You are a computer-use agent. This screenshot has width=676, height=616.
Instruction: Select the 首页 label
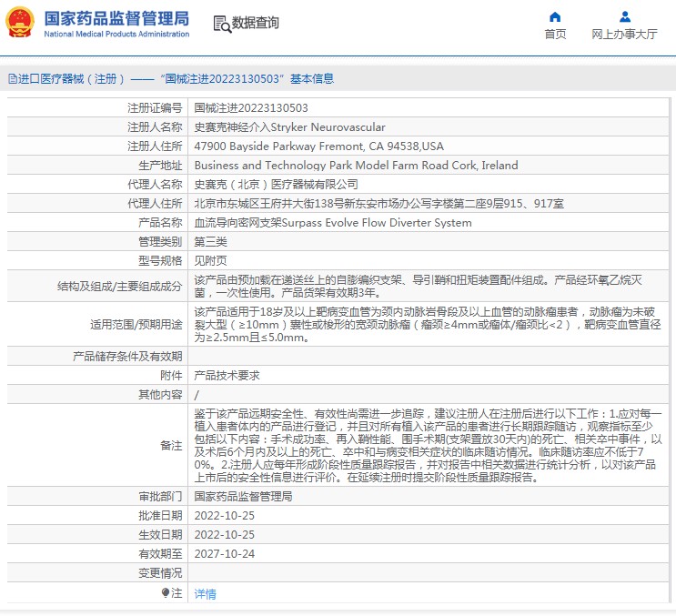pos(555,34)
